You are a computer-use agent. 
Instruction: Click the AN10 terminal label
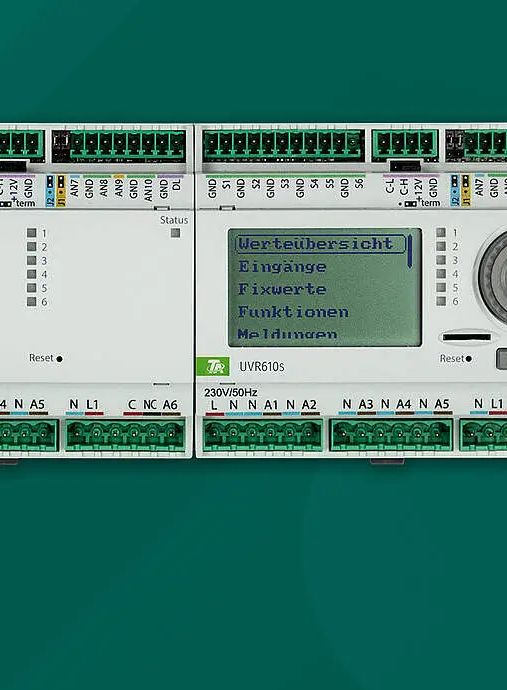coord(148,190)
